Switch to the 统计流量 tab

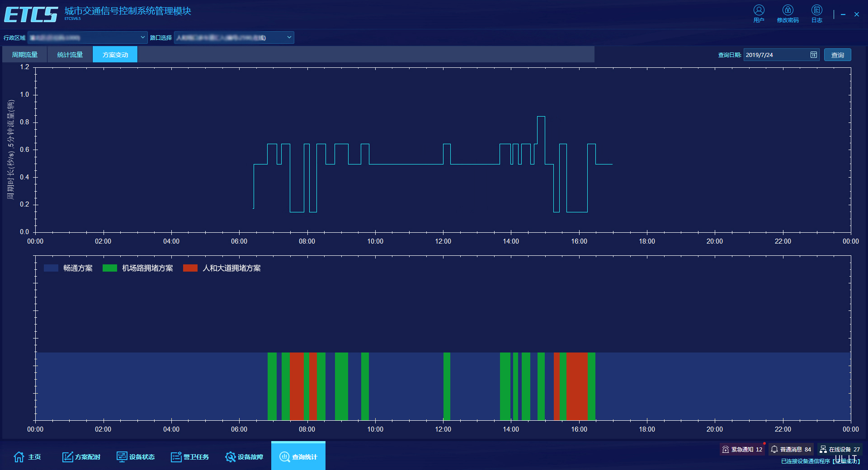[70, 55]
